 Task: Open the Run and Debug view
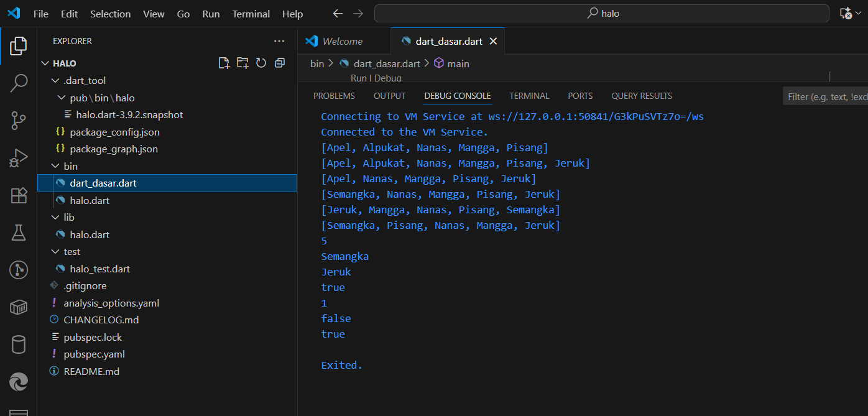(x=19, y=158)
